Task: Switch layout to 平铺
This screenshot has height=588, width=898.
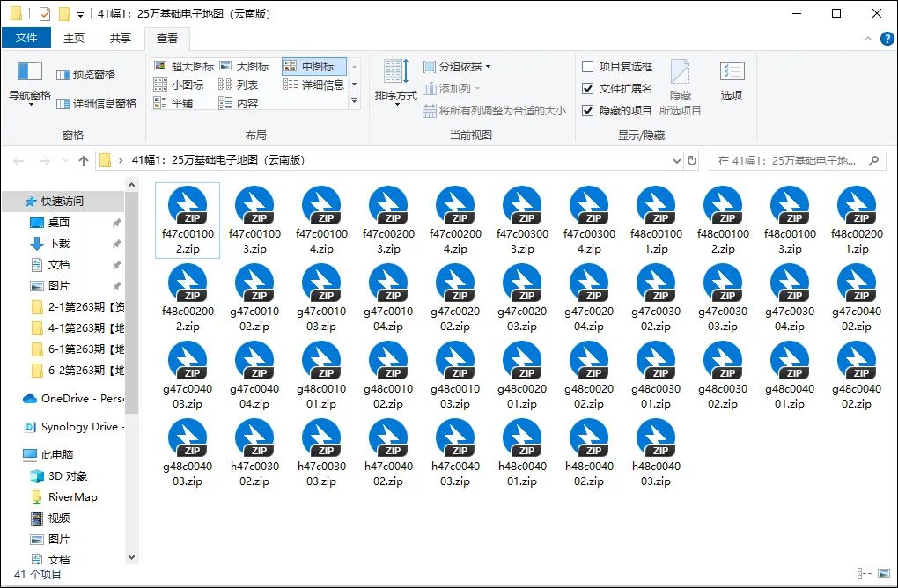Action: (173, 103)
